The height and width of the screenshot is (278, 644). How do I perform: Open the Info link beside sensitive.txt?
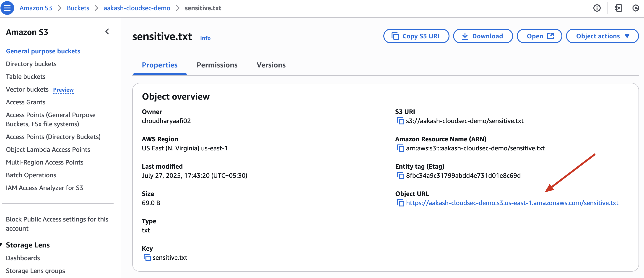[x=205, y=38]
